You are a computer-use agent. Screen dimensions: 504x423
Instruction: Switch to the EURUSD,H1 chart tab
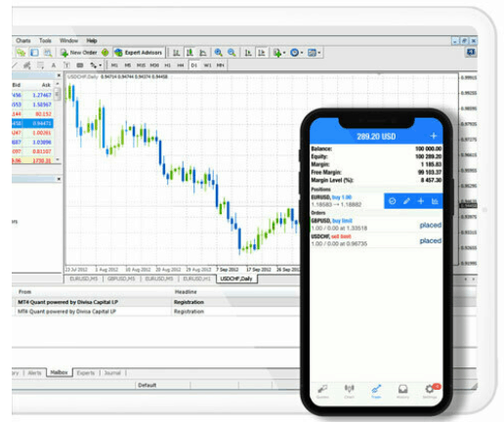(196, 279)
